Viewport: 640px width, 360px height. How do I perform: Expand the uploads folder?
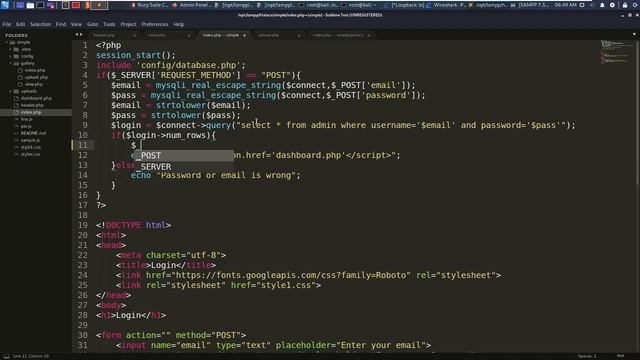tap(11, 91)
